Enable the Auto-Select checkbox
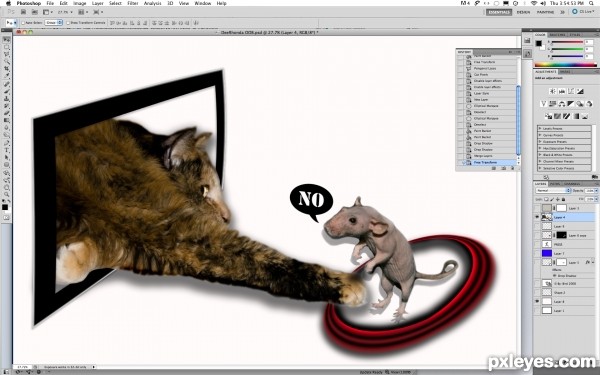600x375 pixels. pyautogui.click(x=23, y=23)
